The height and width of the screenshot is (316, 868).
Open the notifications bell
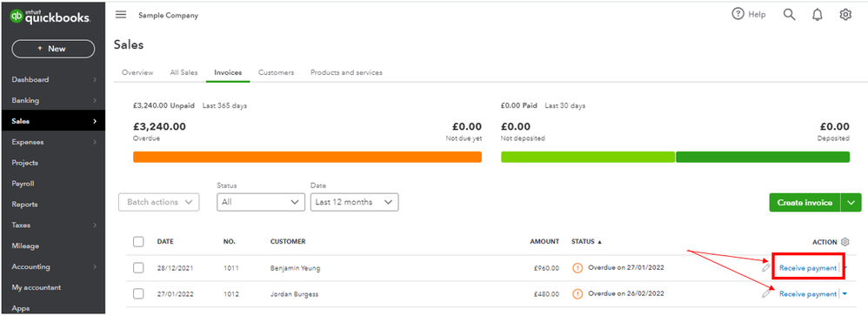tap(818, 15)
